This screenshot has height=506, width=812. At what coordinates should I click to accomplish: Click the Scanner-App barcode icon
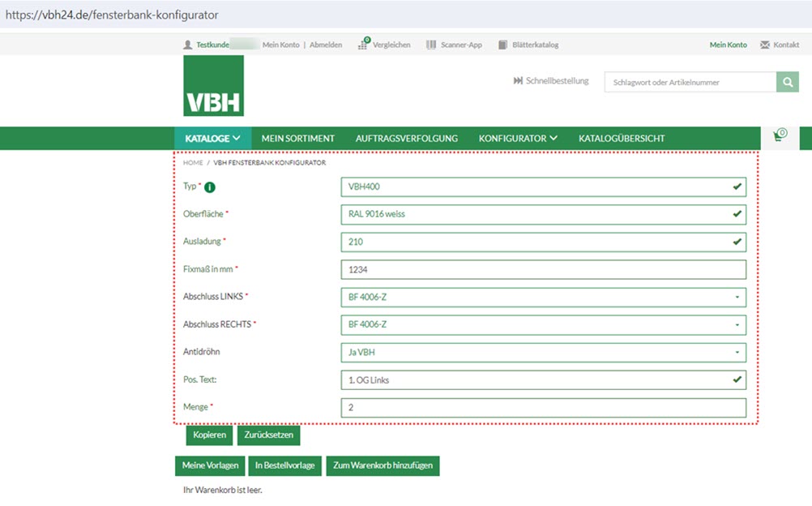[431, 45]
